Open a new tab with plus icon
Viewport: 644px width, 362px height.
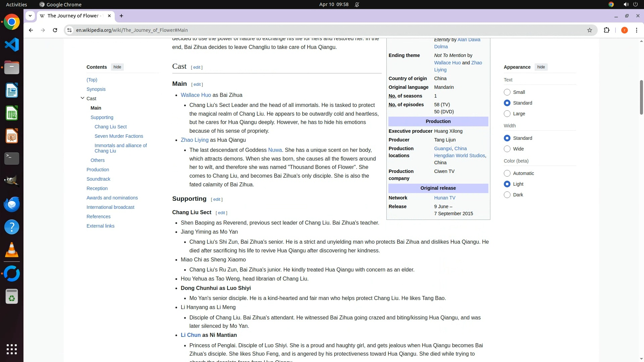pos(121,16)
